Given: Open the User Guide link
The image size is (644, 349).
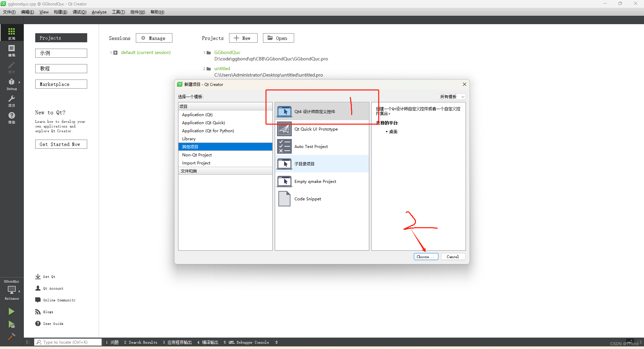Looking at the screenshot, I should (x=49, y=323).
